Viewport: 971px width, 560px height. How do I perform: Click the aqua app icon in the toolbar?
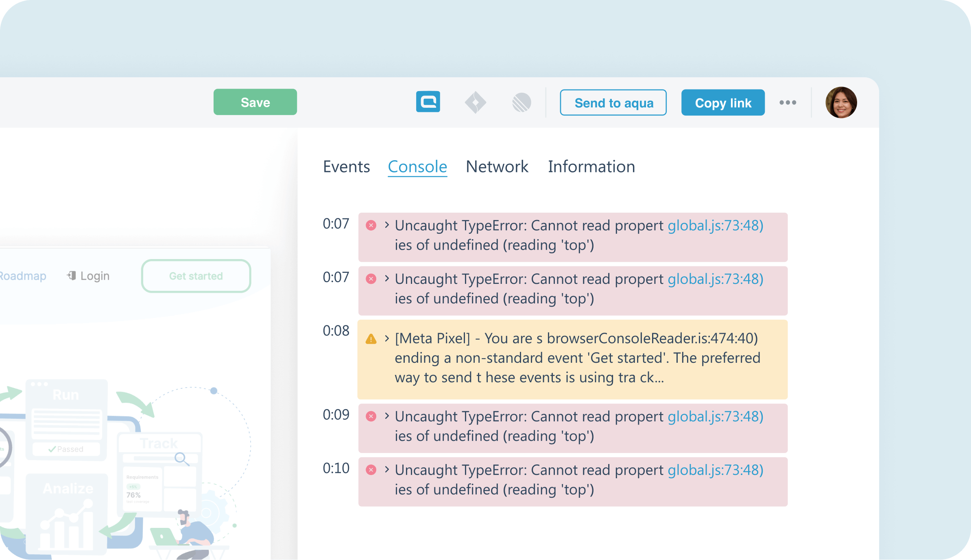[428, 102]
